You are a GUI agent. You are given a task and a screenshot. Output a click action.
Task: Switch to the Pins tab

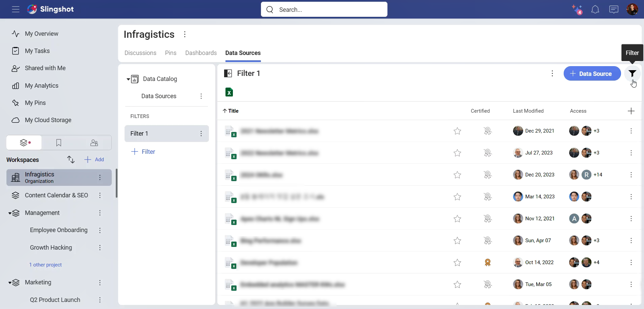point(171,53)
